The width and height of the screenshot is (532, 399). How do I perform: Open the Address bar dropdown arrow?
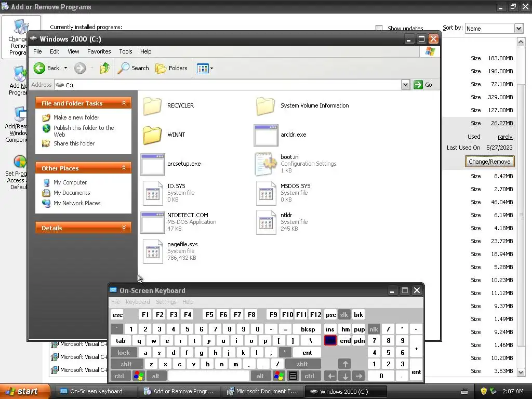tap(405, 85)
